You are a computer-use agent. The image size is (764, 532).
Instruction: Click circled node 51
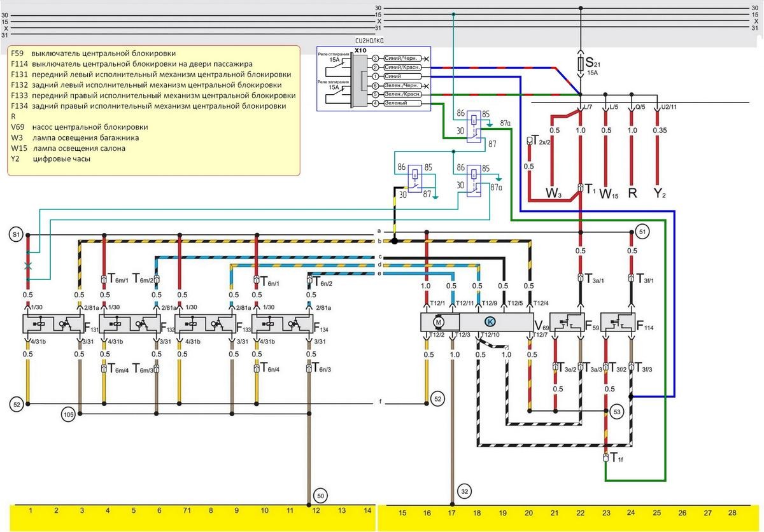point(642,232)
